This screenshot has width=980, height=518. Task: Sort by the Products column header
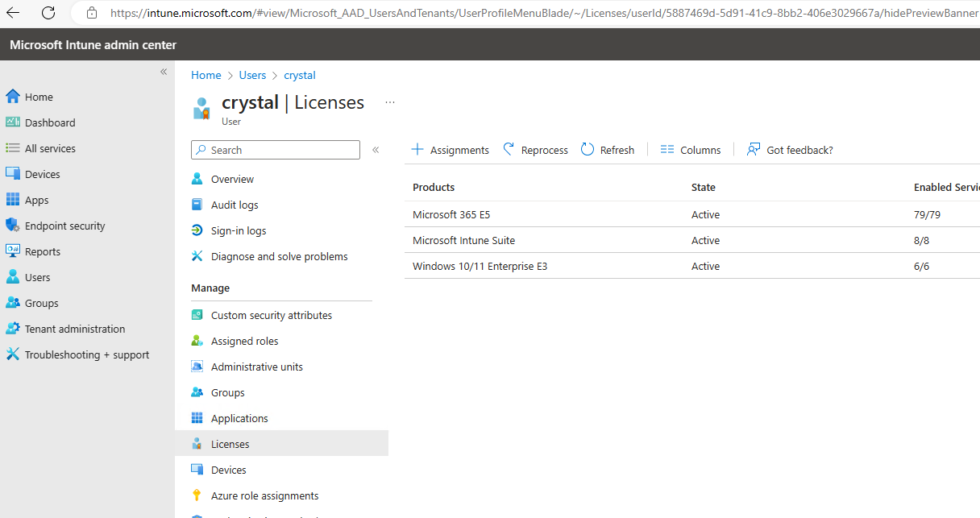(x=434, y=187)
